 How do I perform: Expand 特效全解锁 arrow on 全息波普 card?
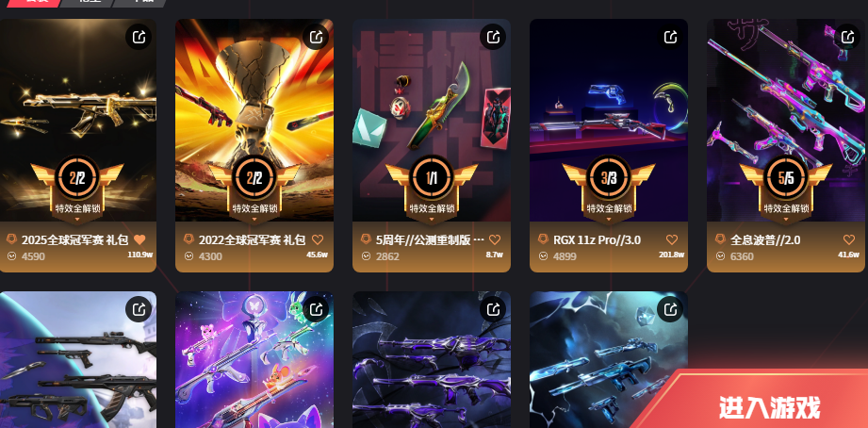tap(785, 220)
